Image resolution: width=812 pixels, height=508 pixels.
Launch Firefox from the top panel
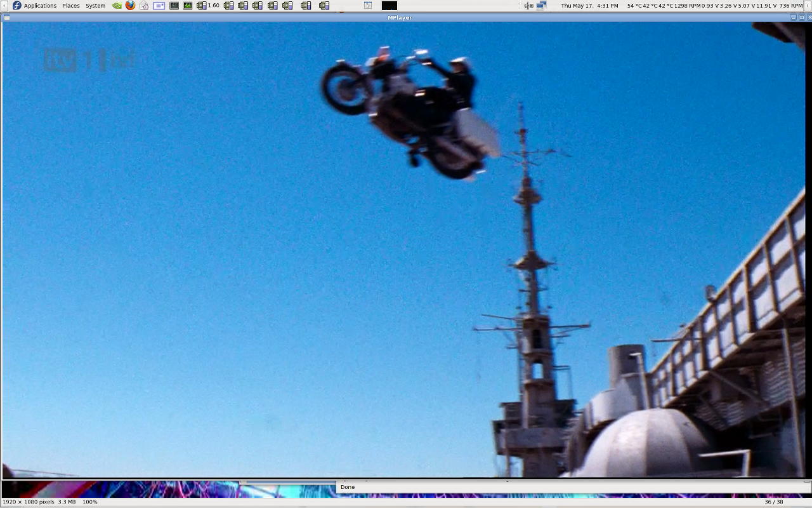click(131, 6)
